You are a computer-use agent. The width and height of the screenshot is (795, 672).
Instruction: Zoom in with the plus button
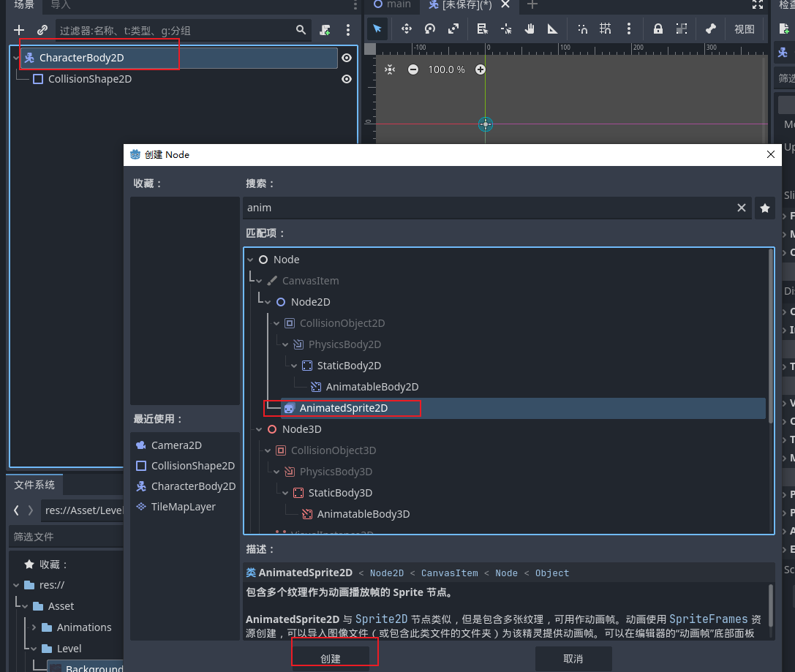pyautogui.click(x=480, y=69)
